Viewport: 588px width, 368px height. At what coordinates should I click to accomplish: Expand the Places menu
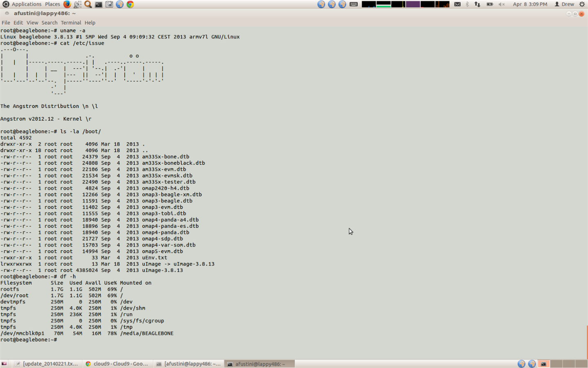pos(52,4)
